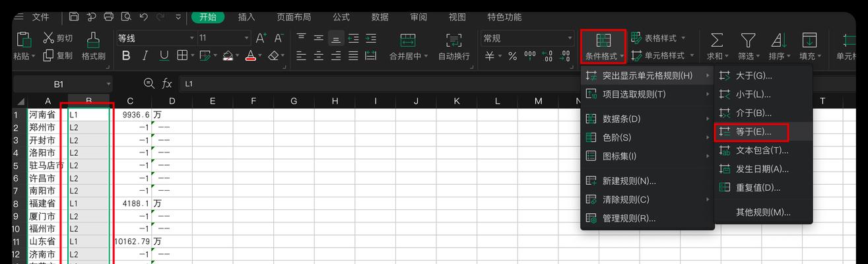Screen dimensions: 868x264
Task: Open the font name 等线 dropdown
Action: pyautogui.click(x=192, y=38)
